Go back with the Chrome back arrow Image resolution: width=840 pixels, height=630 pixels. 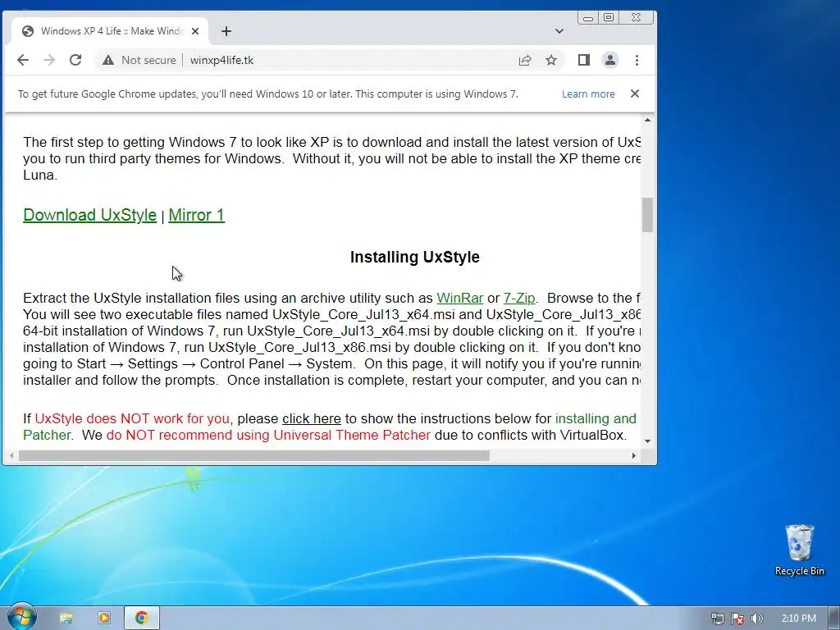tap(23, 60)
